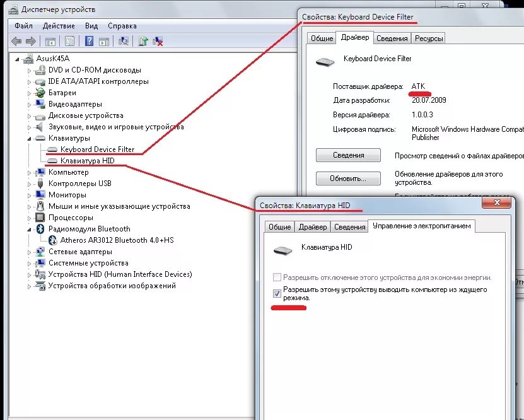
Task: Click the show console tree toolbar icon
Action: click(50, 42)
